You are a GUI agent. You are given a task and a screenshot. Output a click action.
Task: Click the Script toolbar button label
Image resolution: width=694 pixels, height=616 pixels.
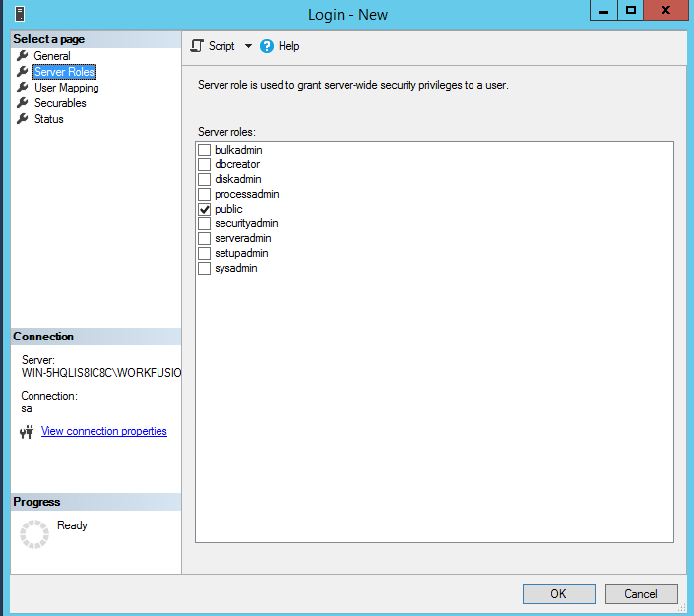pyautogui.click(x=221, y=46)
